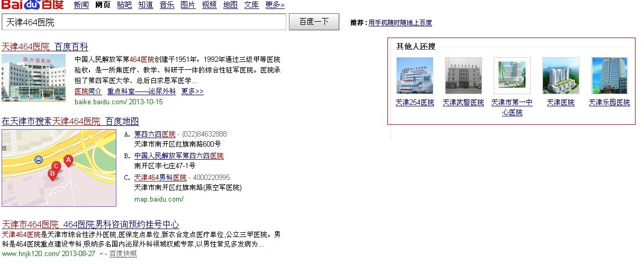Open dropdown arrow next to 2013-08-27
The width and height of the screenshot is (644, 264).
tap(101, 254)
